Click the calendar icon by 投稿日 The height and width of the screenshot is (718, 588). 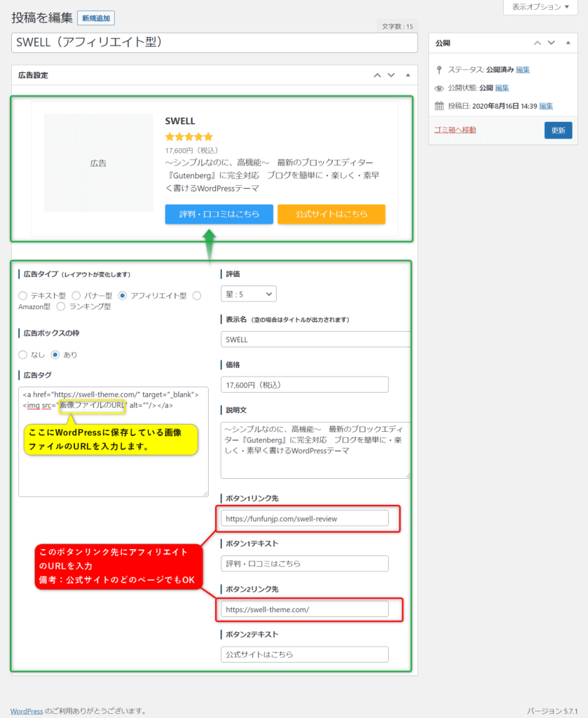(x=439, y=106)
